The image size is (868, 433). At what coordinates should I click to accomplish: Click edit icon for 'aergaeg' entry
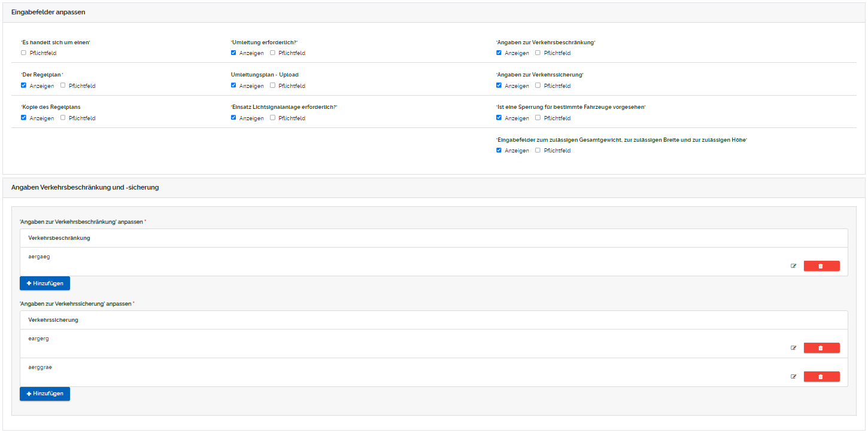point(793,266)
